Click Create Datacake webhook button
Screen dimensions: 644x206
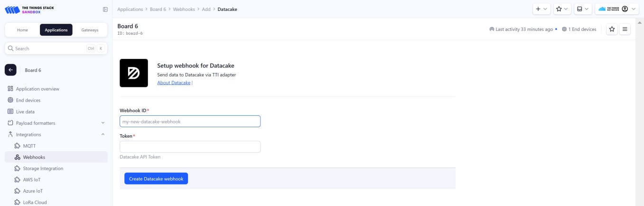[x=156, y=178]
